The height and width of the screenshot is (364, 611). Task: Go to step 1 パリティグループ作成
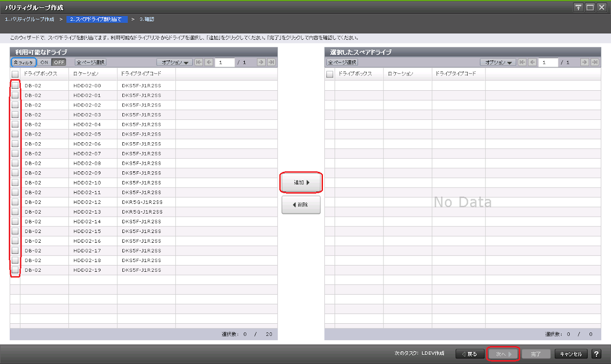point(30,19)
